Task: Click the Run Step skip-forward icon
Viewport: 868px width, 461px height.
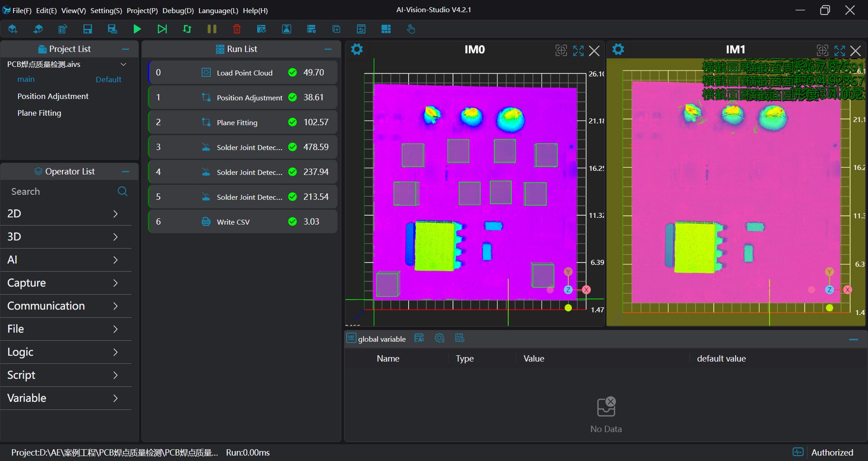Action: point(162,29)
